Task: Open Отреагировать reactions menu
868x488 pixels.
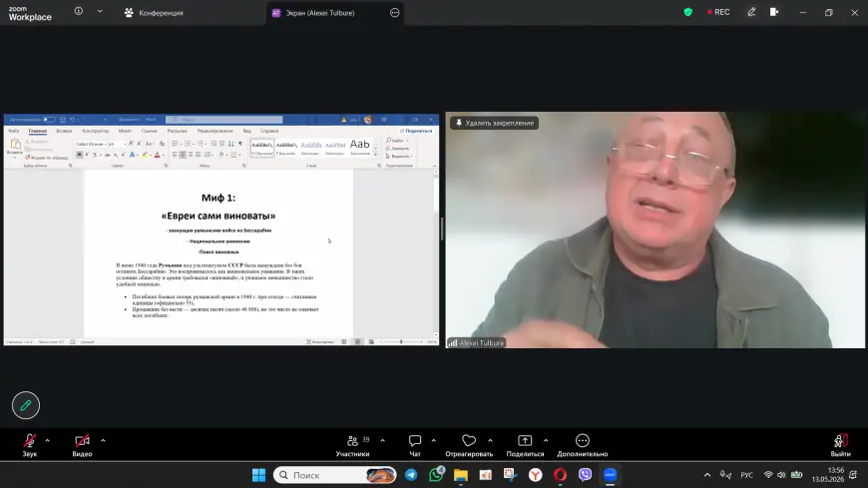Action: click(469, 445)
